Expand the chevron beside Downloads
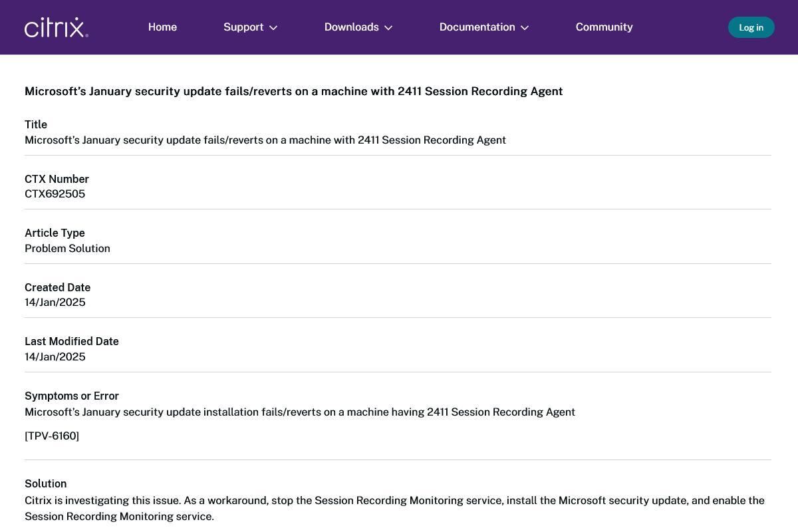 (x=389, y=28)
